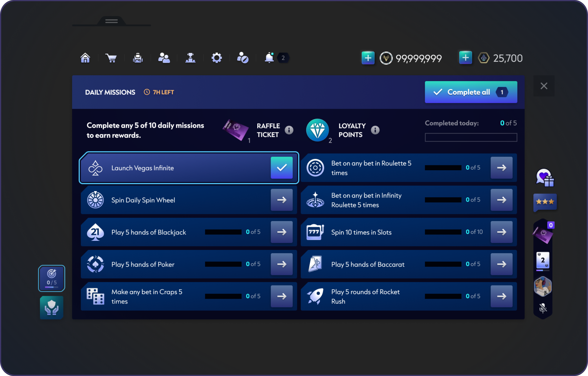Viewport: 588px width, 376px height.
Task: Close the Daily Missions panel
Action: pos(544,86)
